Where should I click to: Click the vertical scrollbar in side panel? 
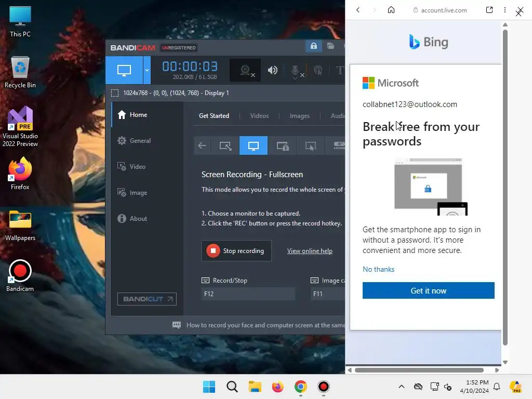505,187
